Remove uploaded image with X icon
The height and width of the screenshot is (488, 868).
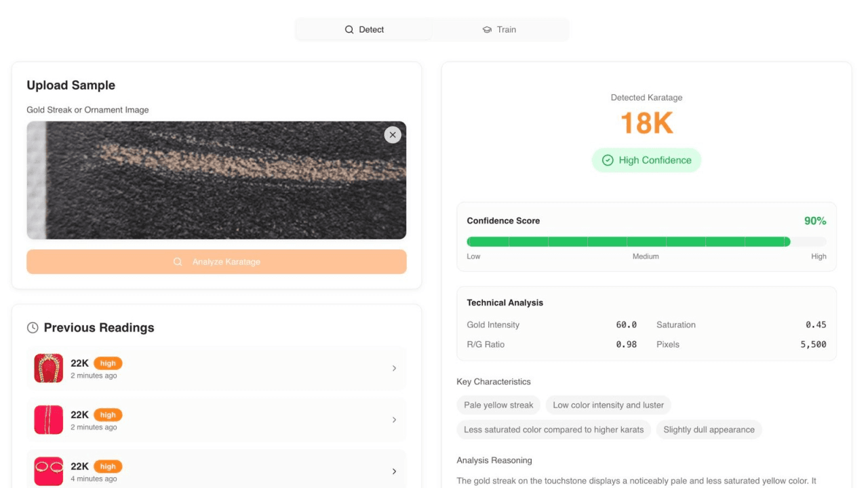tap(393, 135)
